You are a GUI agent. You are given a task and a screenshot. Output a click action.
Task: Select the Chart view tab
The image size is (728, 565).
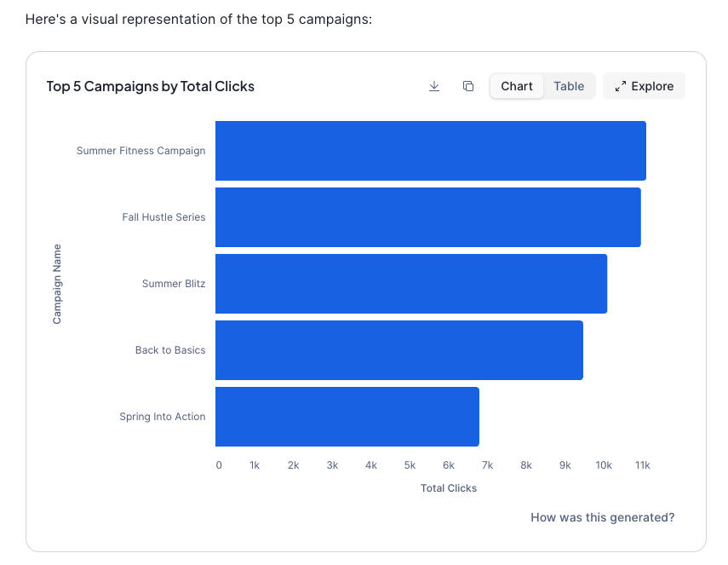click(x=517, y=86)
